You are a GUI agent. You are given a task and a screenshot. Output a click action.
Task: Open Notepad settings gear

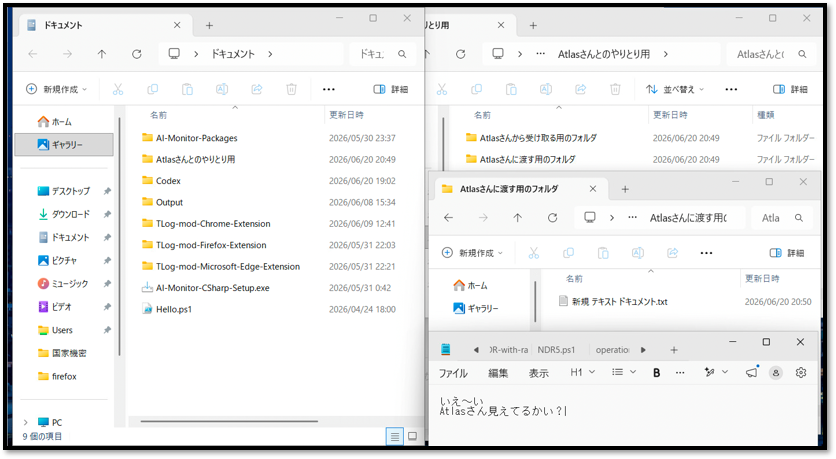coord(801,373)
